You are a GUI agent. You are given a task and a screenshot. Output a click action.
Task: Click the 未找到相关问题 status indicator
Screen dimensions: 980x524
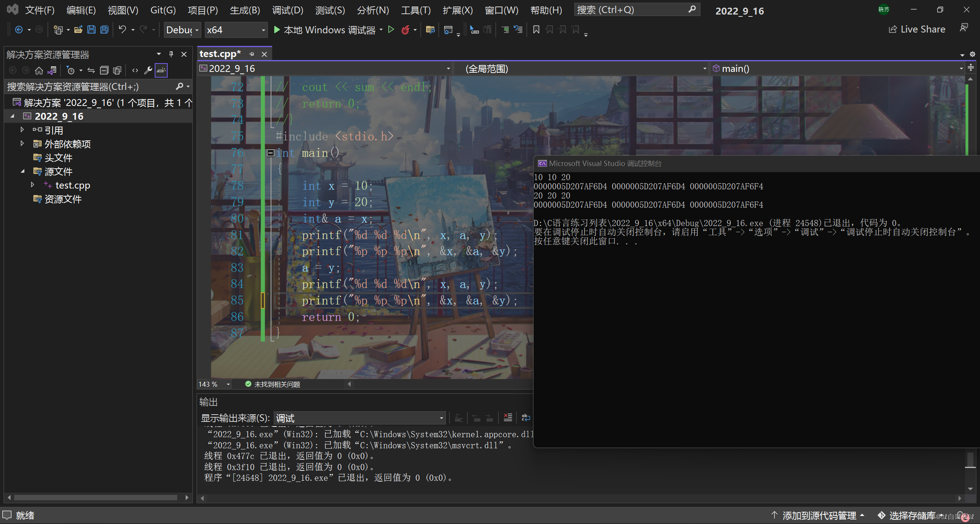(x=273, y=384)
